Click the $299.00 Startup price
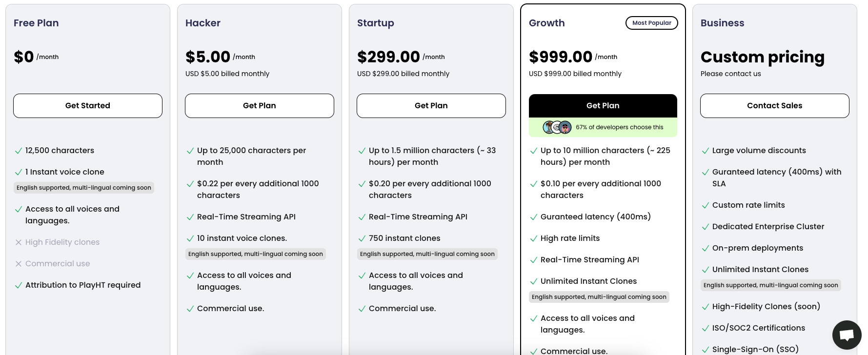The image size is (868, 355). pos(388,57)
